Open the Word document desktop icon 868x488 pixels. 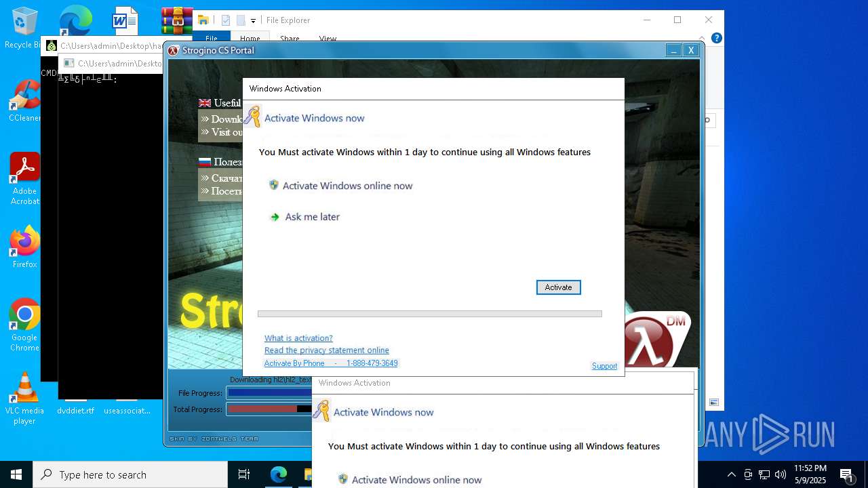125,20
